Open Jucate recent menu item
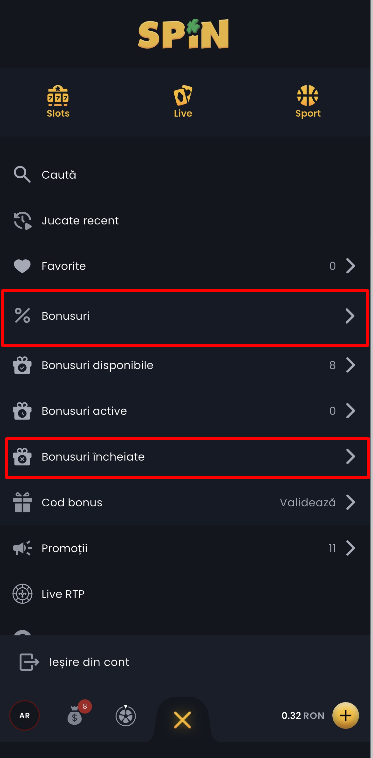This screenshot has width=373, height=758. [186, 220]
